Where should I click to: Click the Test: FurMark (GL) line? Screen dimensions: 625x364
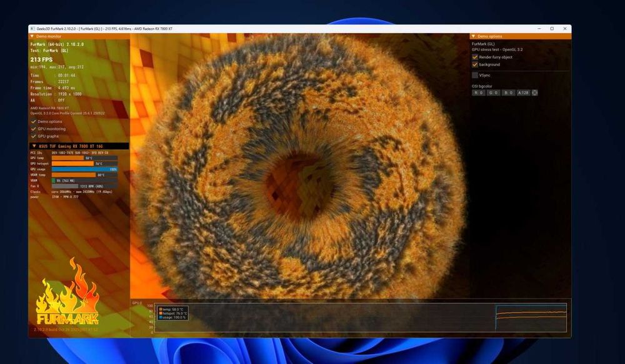point(49,51)
